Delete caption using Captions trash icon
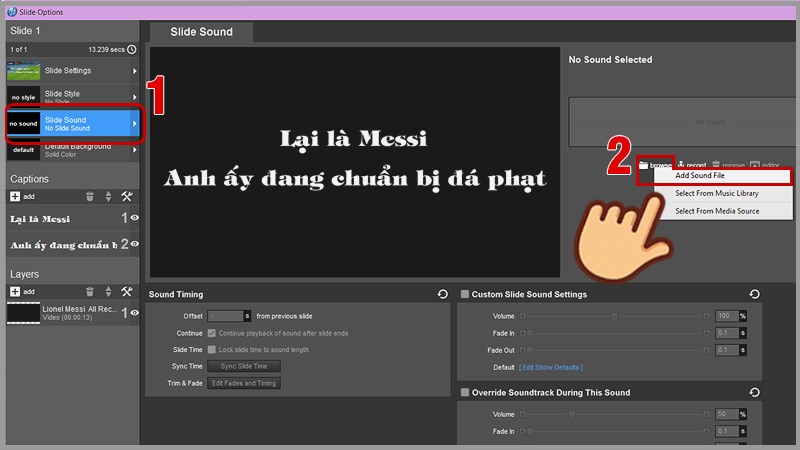 click(90, 196)
